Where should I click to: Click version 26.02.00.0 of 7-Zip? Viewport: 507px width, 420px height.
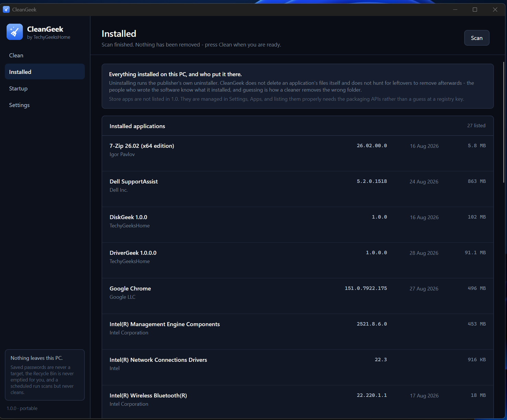coord(372,145)
